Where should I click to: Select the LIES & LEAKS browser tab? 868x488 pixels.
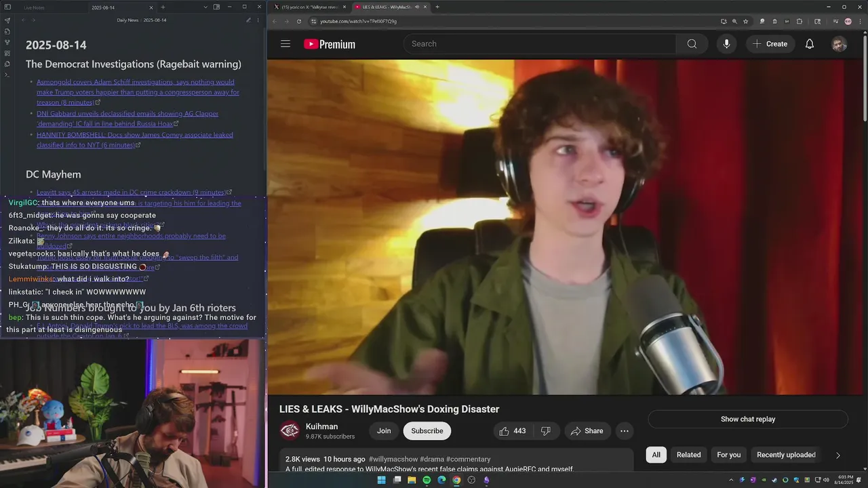391,7
